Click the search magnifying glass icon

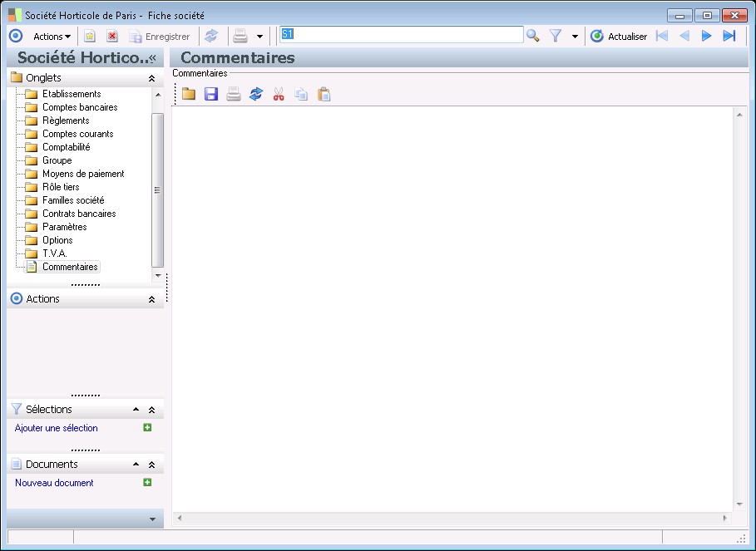pyautogui.click(x=533, y=36)
